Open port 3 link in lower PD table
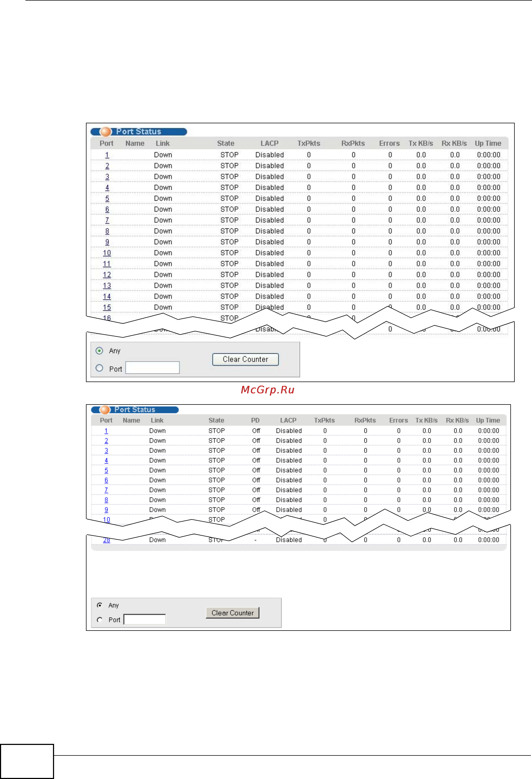This screenshot has height=779, width=532. pyautogui.click(x=106, y=450)
